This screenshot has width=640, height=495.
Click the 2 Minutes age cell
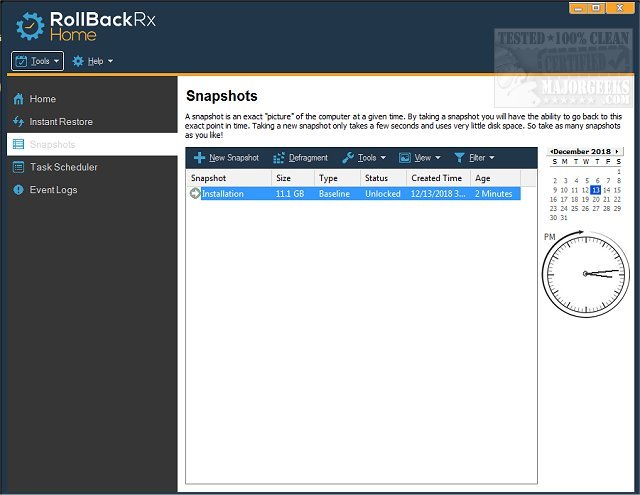click(493, 193)
